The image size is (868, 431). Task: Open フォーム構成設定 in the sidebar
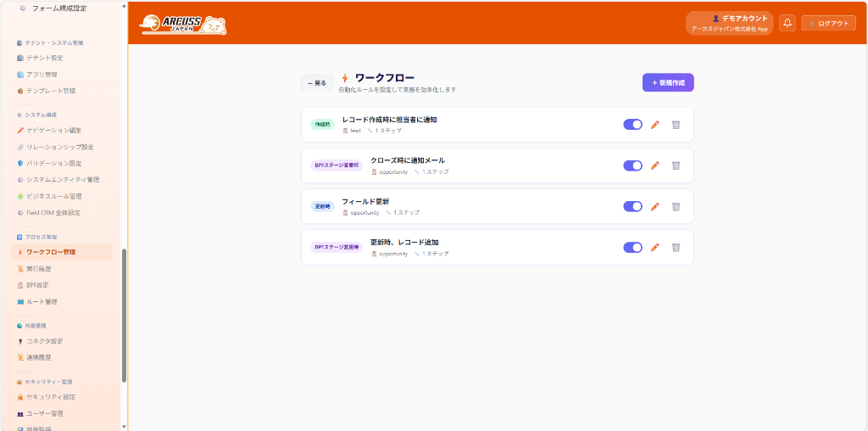[x=61, y=8]
